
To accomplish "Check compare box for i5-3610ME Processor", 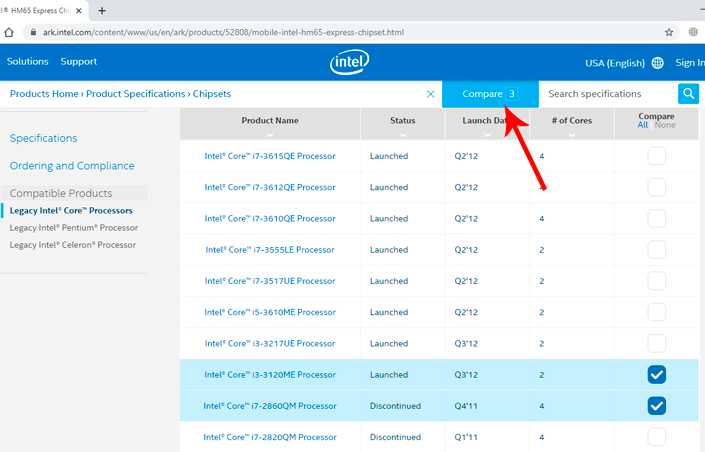I will 656,312.
